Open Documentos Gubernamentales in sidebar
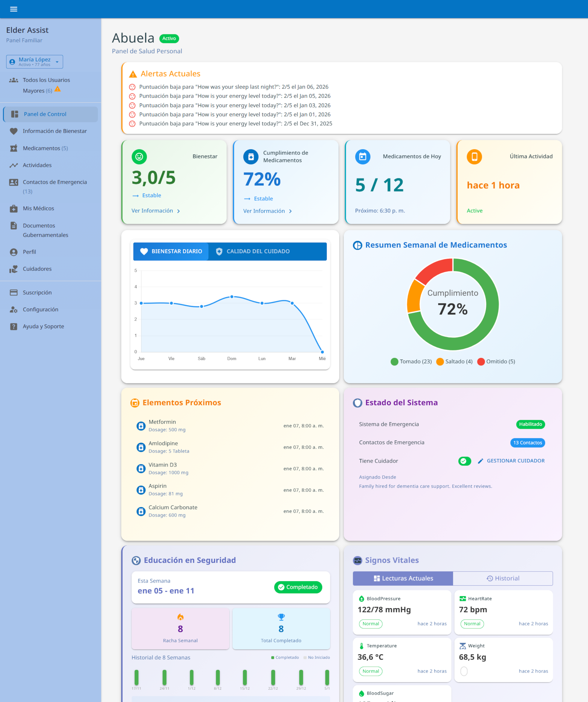588x702 pixels. [51, 230]
